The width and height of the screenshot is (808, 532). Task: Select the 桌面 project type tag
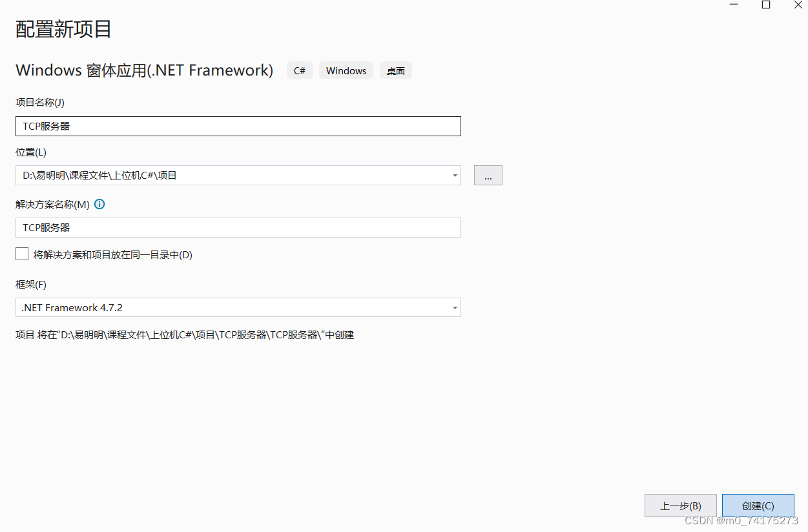[395, 70]
